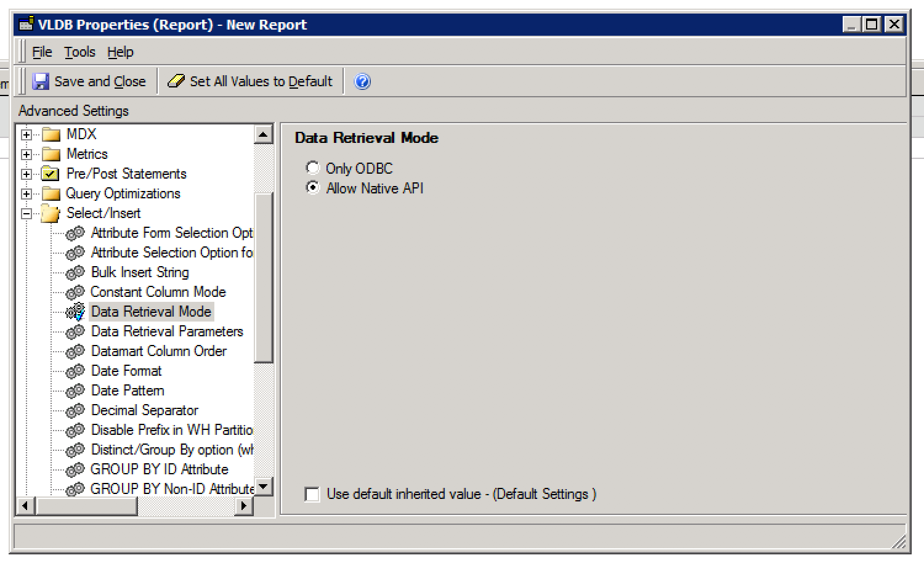The image size is (924, 563).
Task: Click the Save and Close floppy disk icon
Action: (x=41, y=81)
